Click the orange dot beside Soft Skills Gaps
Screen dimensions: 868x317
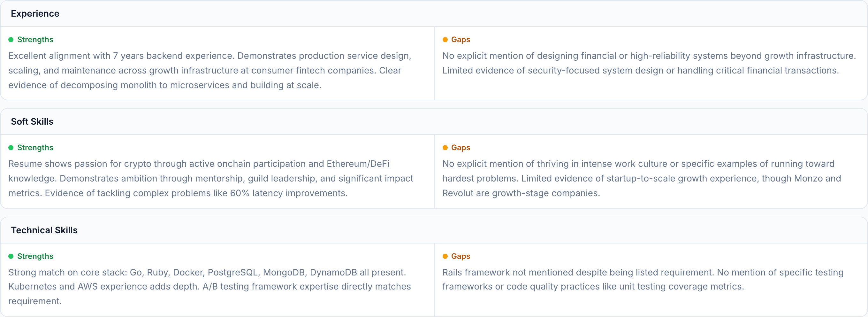445,148
